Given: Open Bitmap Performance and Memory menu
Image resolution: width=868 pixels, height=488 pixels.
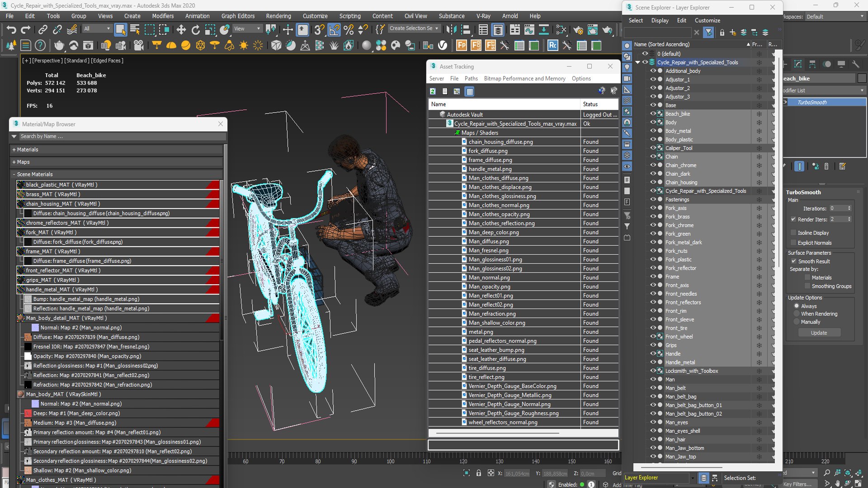Looking at the screenshot, I should [524, 78].
